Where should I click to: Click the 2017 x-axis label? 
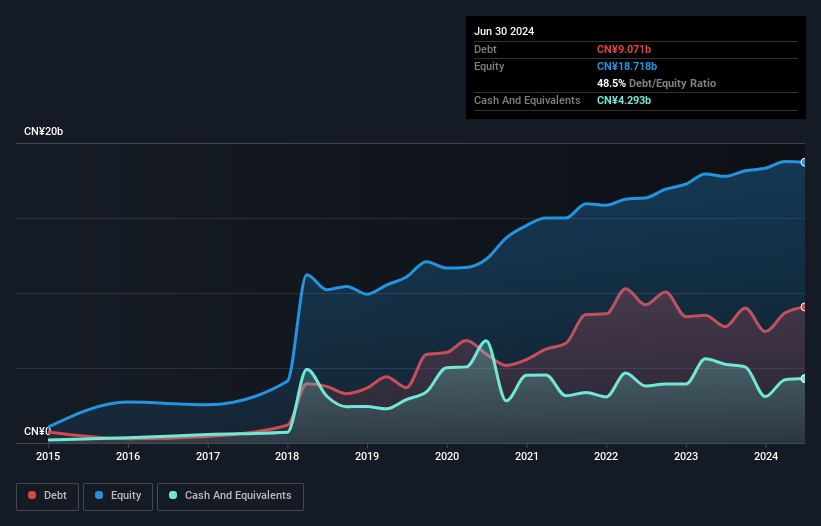tap(208, 456)
